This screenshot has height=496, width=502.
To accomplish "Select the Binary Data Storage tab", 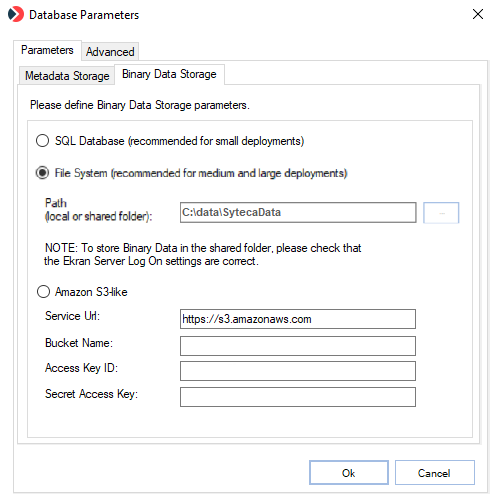I will (169, 74).
